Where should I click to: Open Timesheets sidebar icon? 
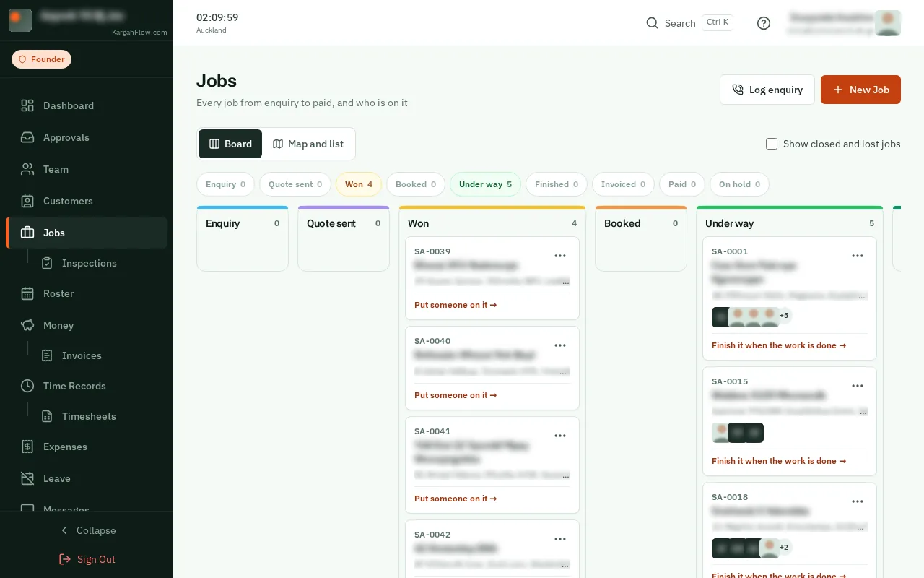coord(47,416)
